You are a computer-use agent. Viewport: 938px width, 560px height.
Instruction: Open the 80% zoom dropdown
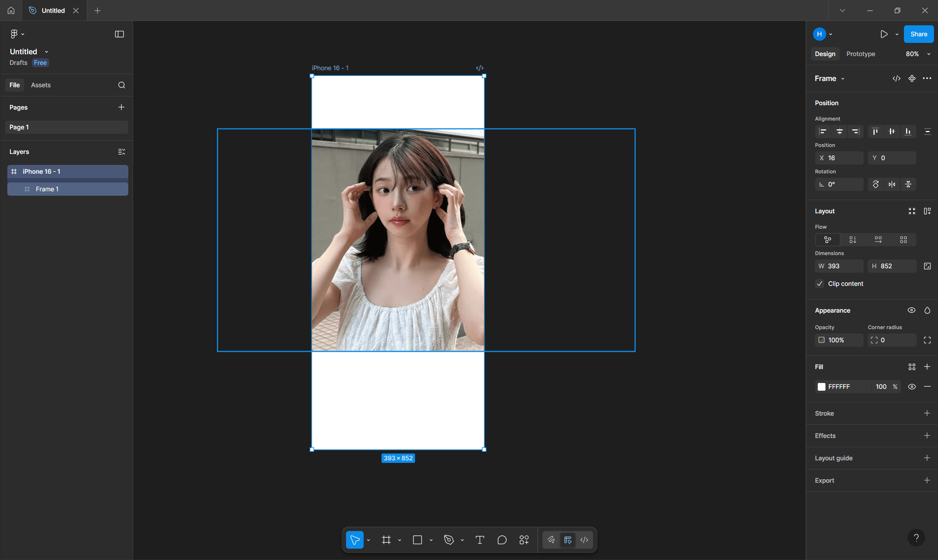point(917,54)
